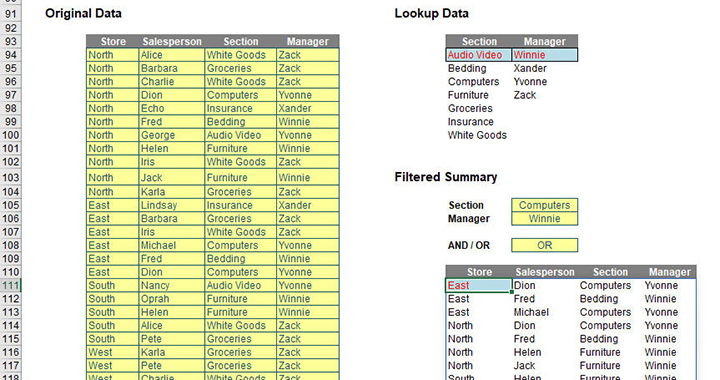Select 'Jack' in row 103
The image size is (720, 380).
172,177
